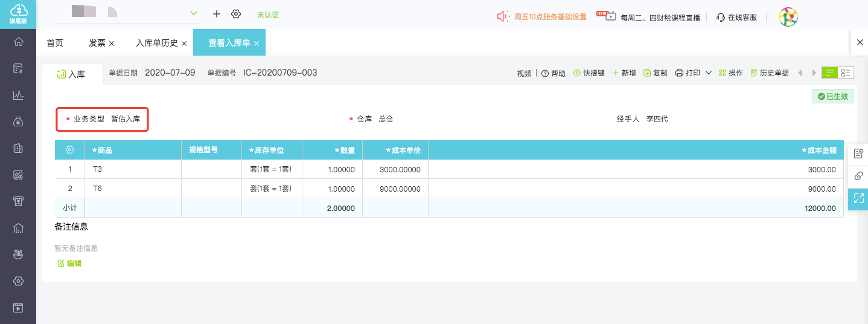The width and height of the screenshot is (868, 324).
Task: Click 编辑 to edit remarks
Action: (69, 264)
